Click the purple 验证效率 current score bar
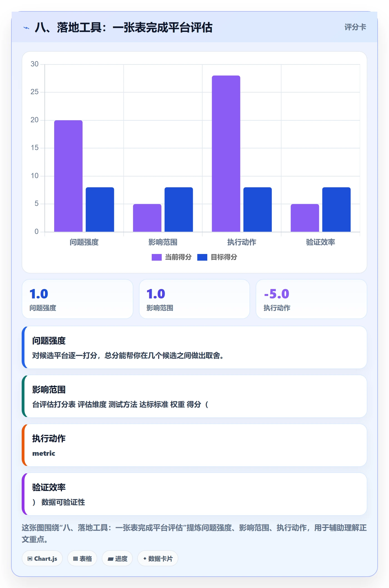This screenshot has height=588, width=389. pos(305,218)
